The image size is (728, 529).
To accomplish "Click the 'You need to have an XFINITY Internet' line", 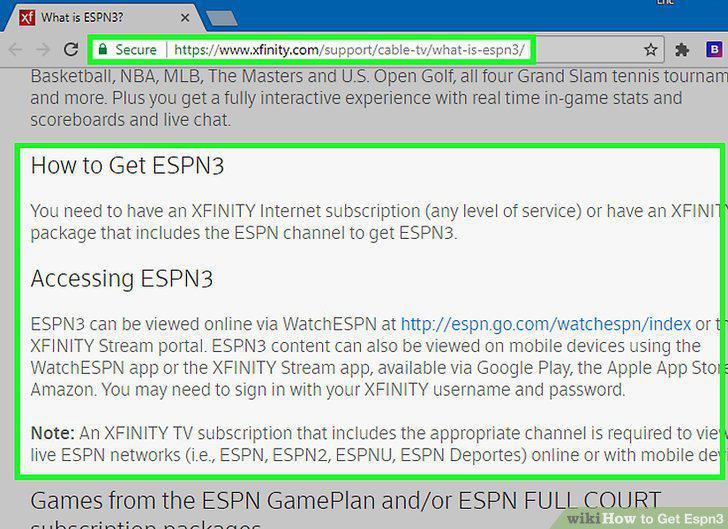I will coord(378,211).
